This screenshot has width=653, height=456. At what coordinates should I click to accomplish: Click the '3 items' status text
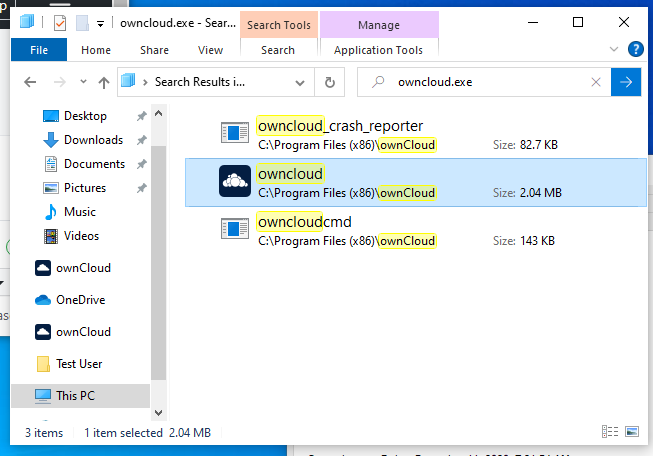tap(44, 433)
